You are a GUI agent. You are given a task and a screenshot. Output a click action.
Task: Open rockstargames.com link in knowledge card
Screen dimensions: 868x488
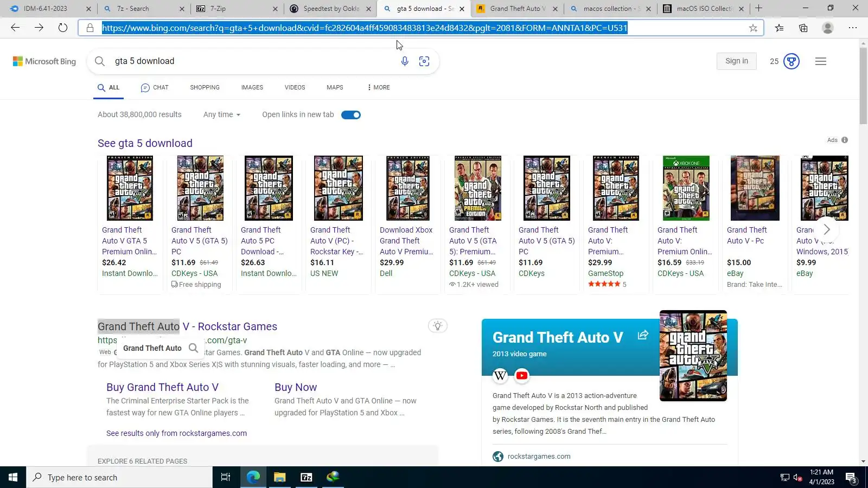[x=539, y=457]
